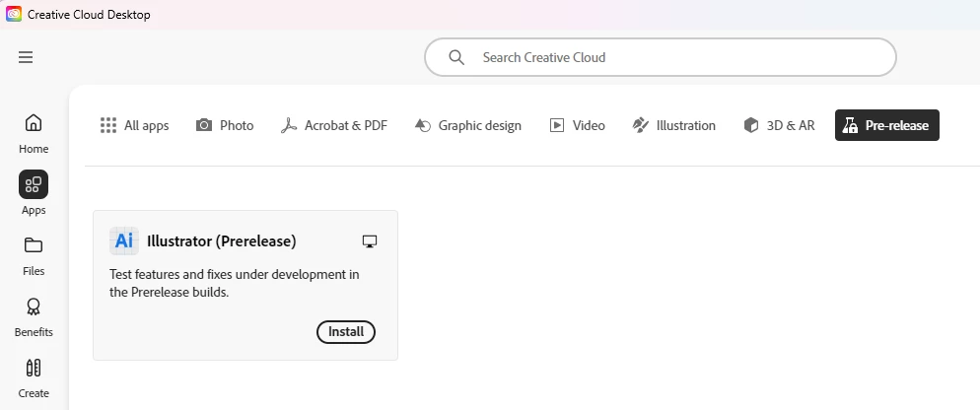
Task: Switch to the All apps category
Action: 134,125
